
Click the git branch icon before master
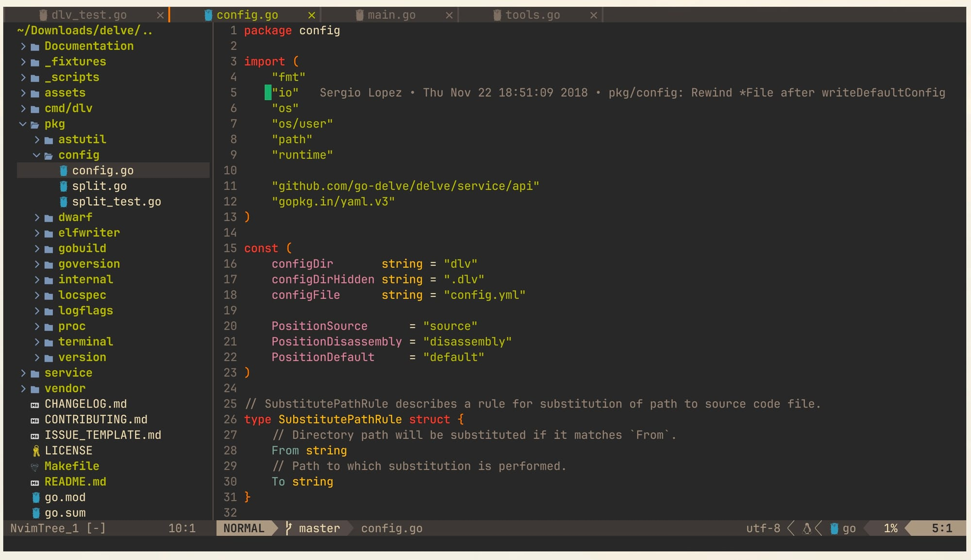pyautogui.click(x=288, y=528)
